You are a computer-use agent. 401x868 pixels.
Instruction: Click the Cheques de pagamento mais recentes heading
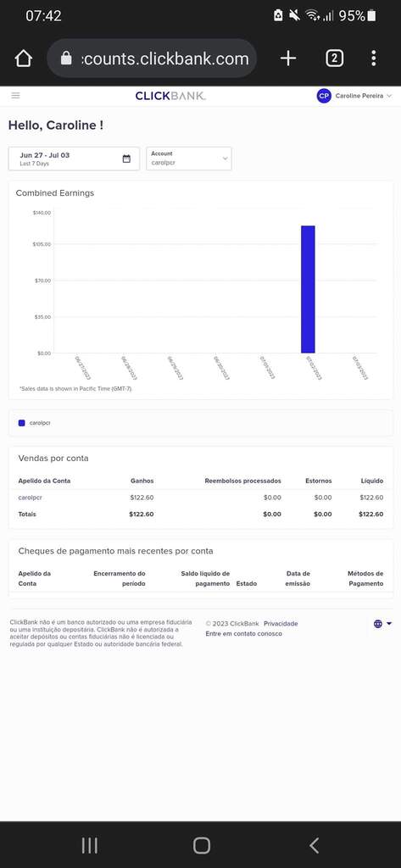116,551
